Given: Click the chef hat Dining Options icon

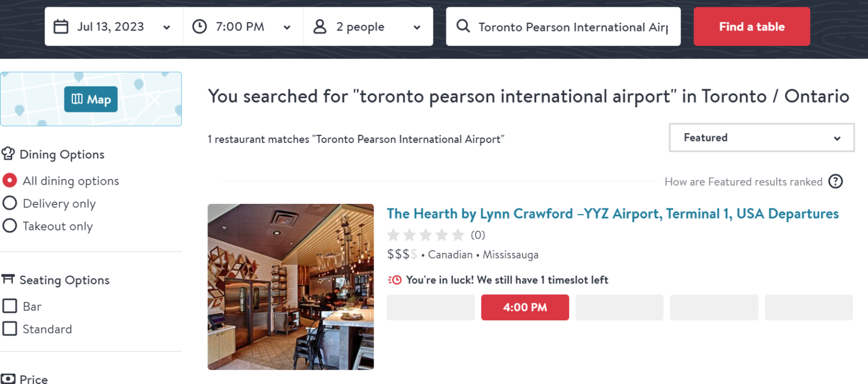Looking at the screenshot, I should [x=8, y=153].
